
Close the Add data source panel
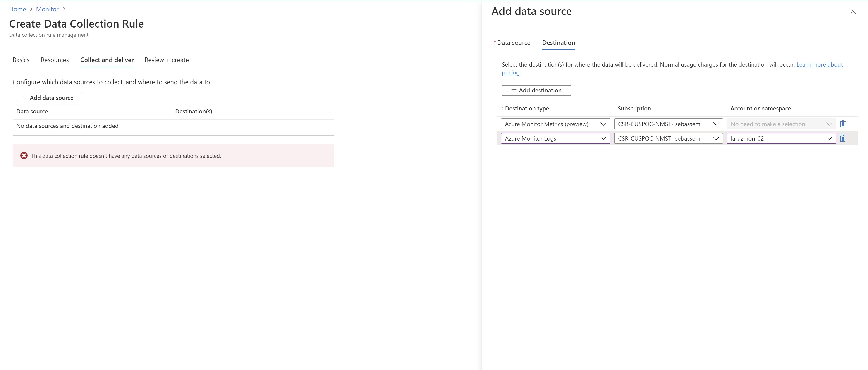[853, 12]
